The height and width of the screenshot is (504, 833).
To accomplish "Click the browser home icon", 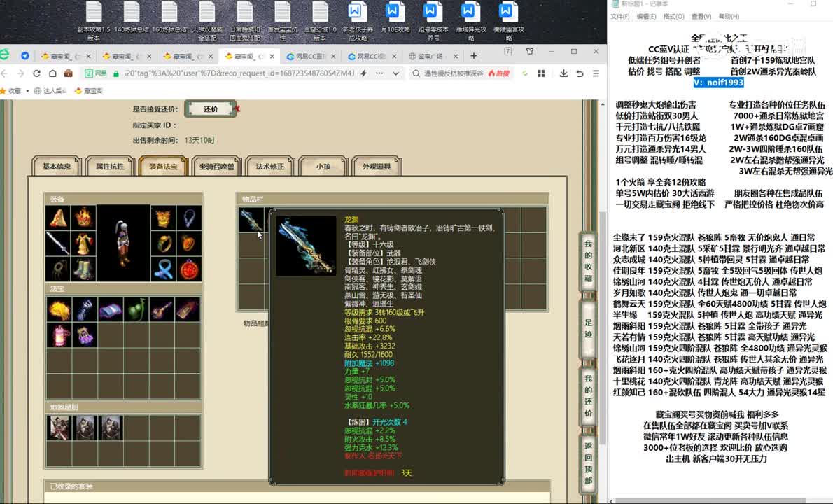I will (53, 73).
